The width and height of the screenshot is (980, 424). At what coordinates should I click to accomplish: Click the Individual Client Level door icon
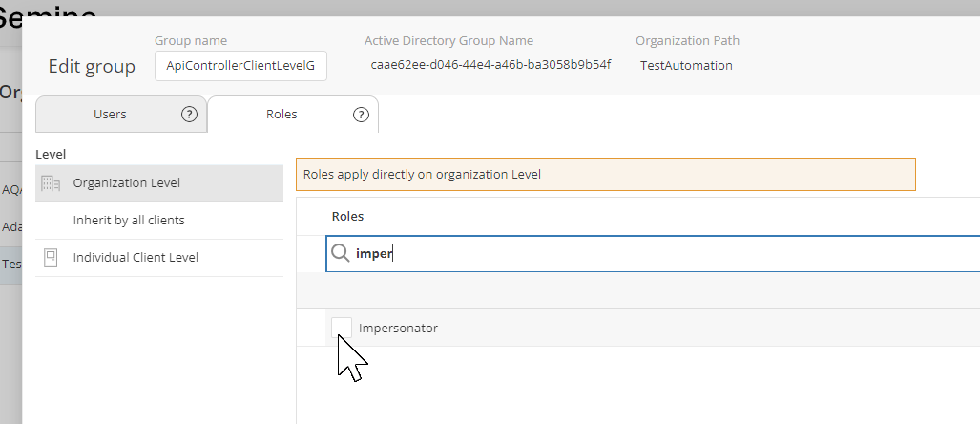pyautogui.click(x=52, y=258)
